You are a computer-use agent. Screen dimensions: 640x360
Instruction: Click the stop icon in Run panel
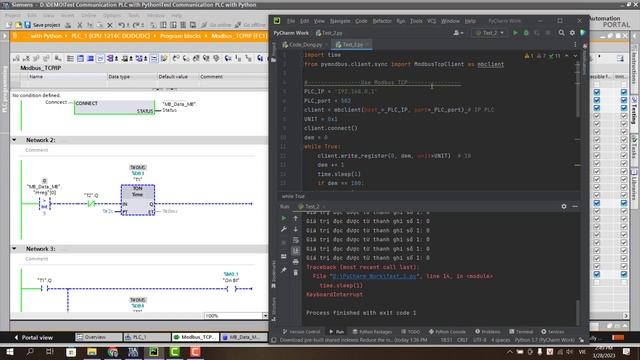point(284,243)
